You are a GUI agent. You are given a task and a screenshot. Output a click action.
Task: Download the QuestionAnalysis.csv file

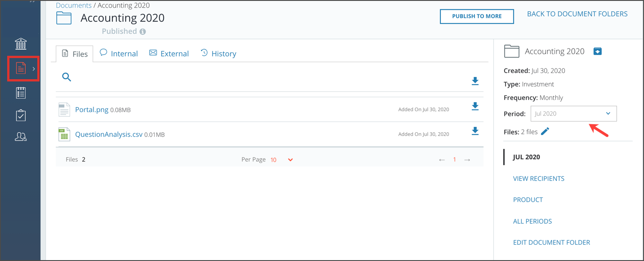coord(475,131)
